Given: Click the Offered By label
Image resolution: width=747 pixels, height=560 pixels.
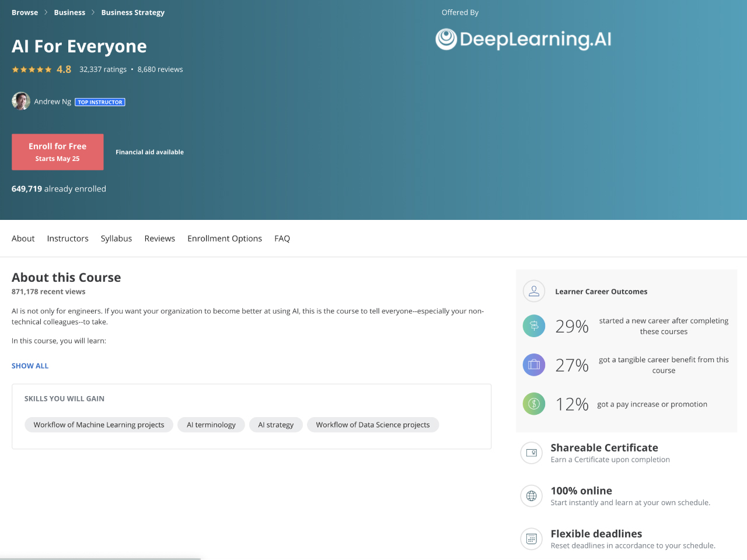Looking at the screenshot, I should [460, 12].
